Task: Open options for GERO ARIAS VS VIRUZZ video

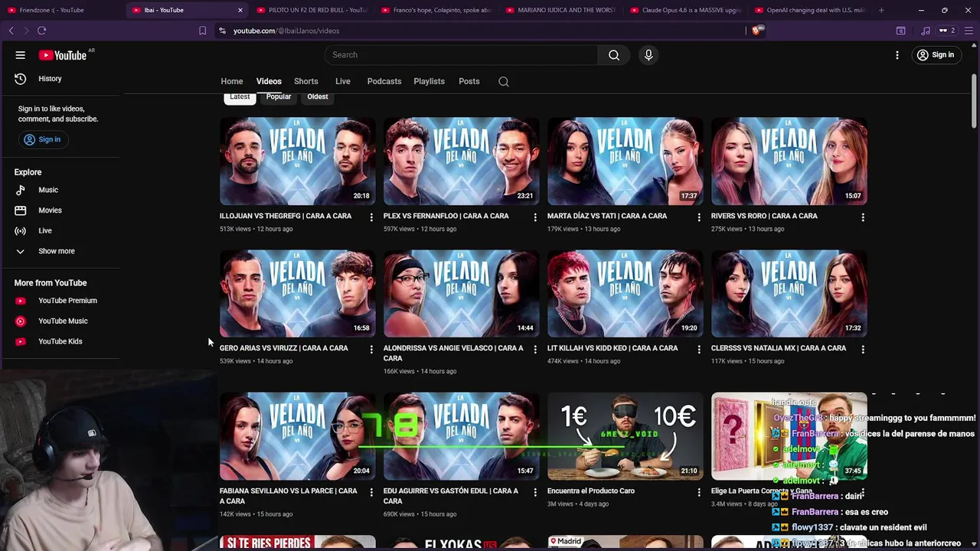Action: click(371, 350)
